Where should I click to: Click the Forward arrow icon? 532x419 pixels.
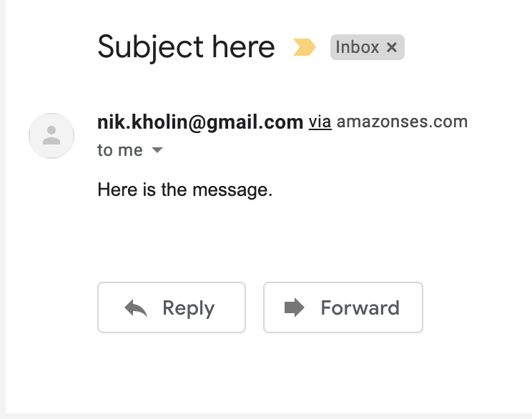coord(294,308)
